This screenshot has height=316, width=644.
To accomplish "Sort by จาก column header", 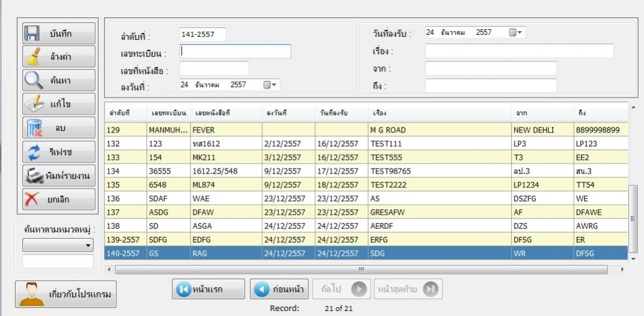I will pyautogui.click(x=542, y=113).
